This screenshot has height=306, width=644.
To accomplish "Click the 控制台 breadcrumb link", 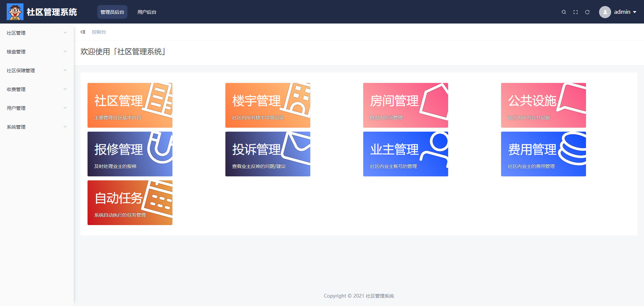I will tap(99, 32).
